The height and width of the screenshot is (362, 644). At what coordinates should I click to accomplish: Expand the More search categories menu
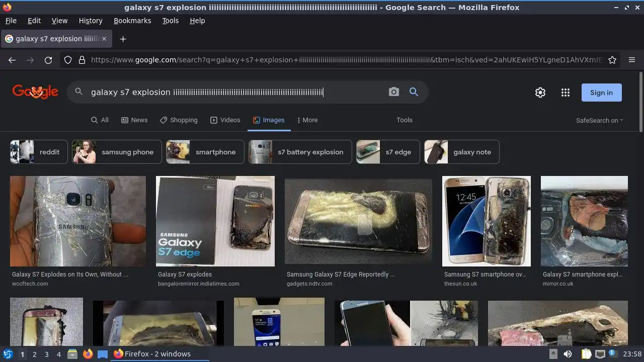(x=307, y=120)
